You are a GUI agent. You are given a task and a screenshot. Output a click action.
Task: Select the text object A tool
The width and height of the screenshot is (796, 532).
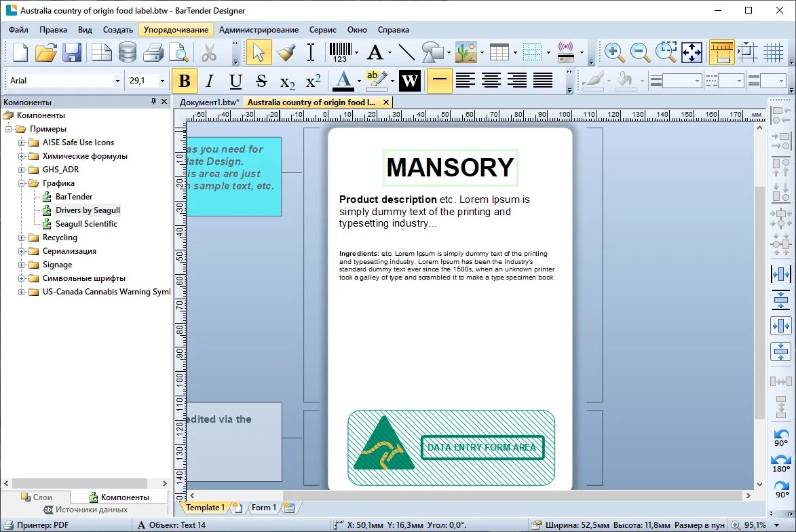tap(375, 52)
